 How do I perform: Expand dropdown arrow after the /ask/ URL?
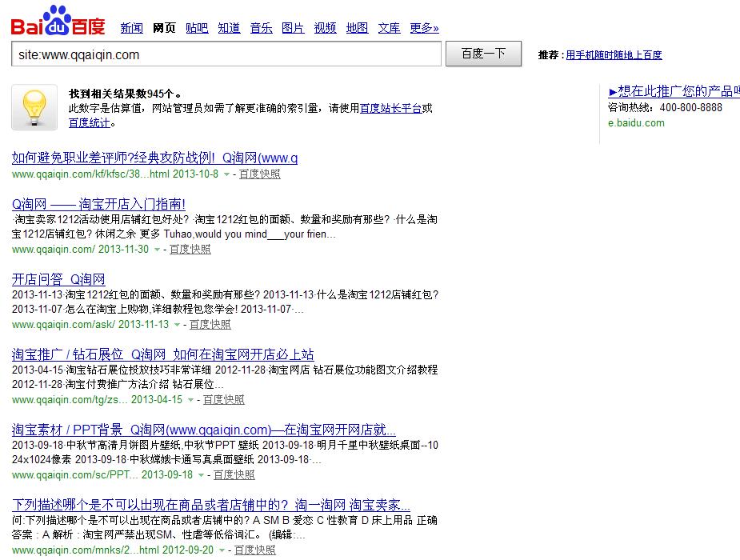click(177, 325)
